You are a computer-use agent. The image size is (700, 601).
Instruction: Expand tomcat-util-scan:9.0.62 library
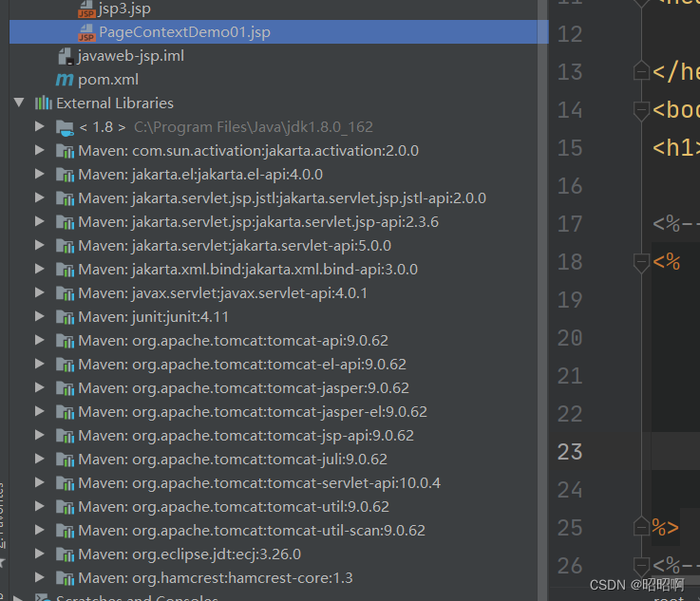point(40,530)
